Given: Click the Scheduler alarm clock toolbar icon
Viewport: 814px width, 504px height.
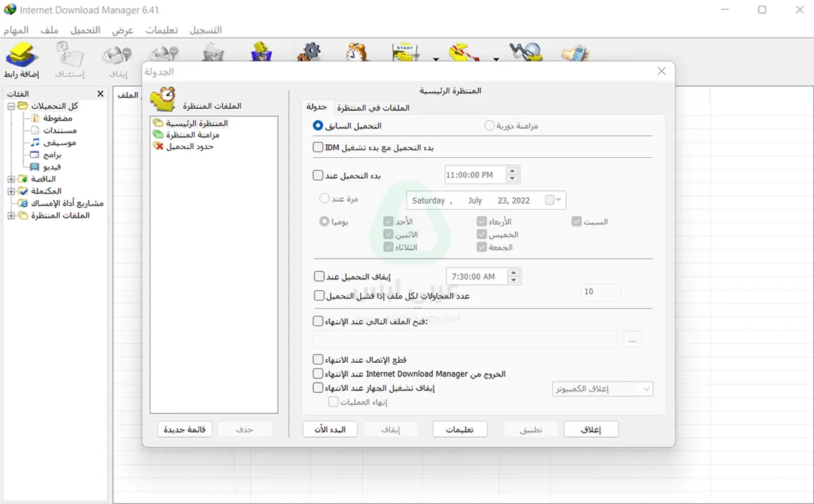Looking at the screenshot, I should [x=357, y=52].
